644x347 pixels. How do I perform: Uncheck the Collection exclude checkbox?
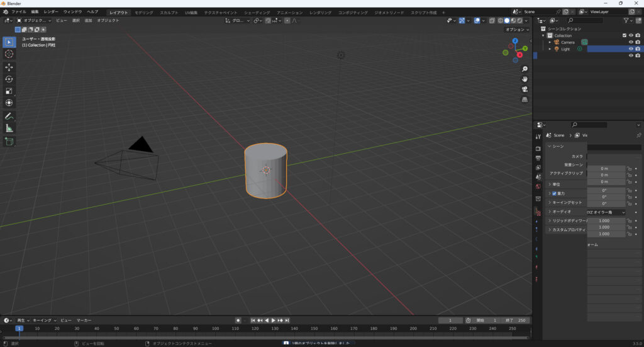tap(625, 35)
